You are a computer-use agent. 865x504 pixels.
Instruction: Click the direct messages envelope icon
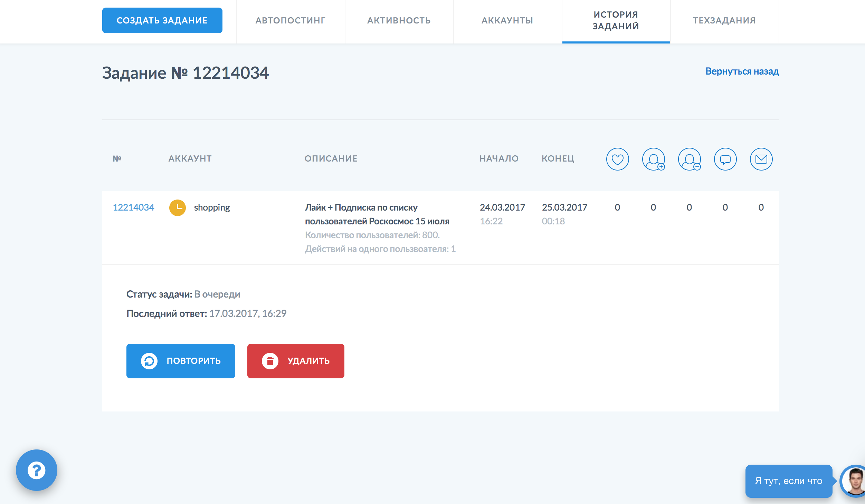pyautogui.click(x=761, y=159)
